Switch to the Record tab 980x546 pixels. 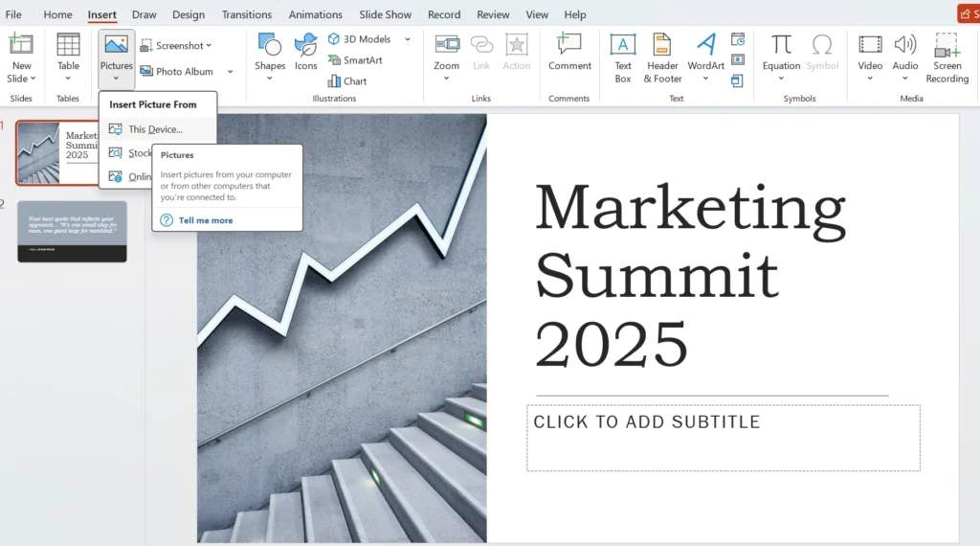pyautogui.click(x=444, y=14)
